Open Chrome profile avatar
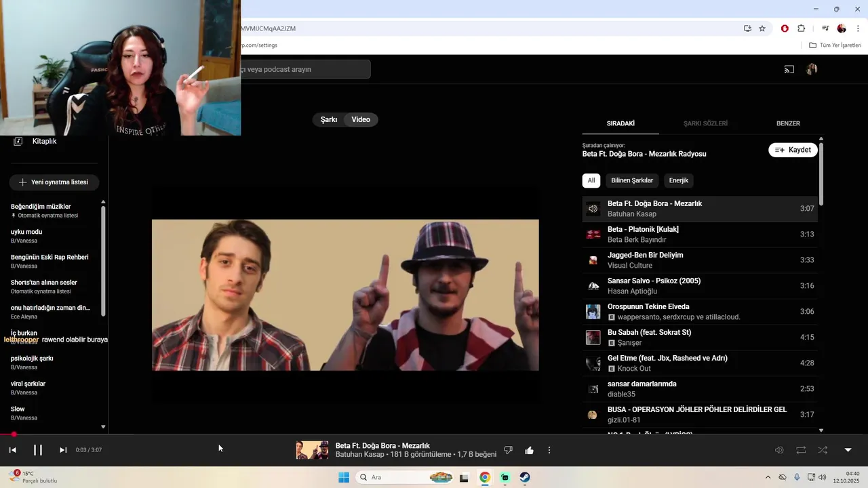Viewport: 868px width, 488px height. (x=842, y=28)
